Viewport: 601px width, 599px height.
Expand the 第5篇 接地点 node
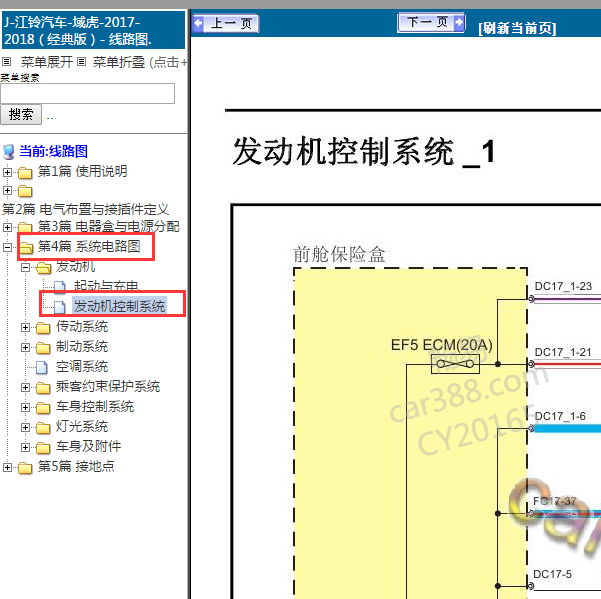point(7,467)
